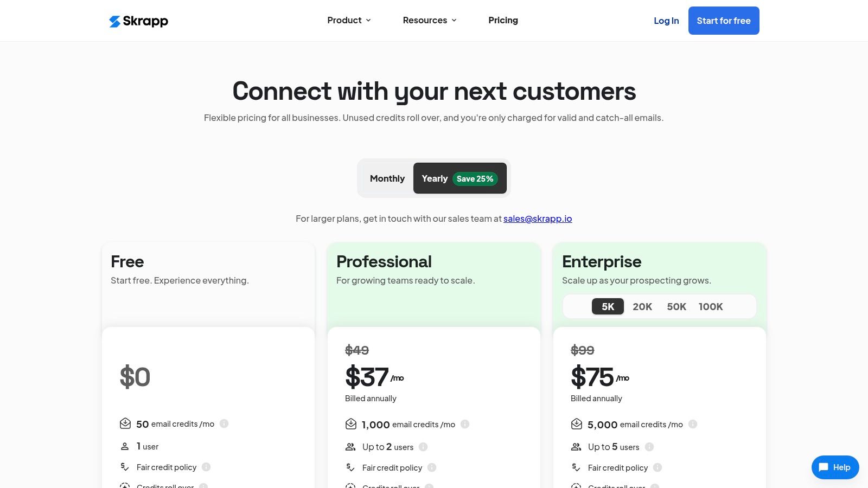Select the 5K Enterprise credit tier
868x488 pixels.
click(x=608, y=307)
